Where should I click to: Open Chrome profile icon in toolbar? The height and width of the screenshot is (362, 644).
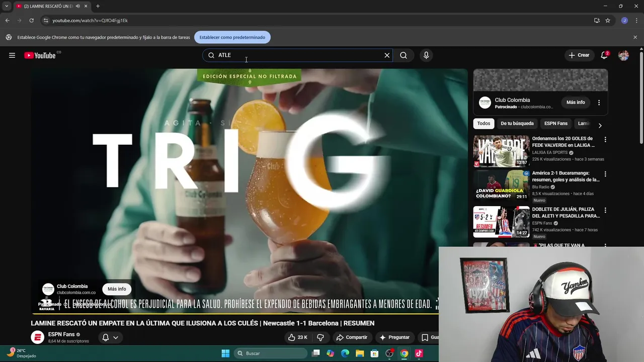(x=624, y=21)
